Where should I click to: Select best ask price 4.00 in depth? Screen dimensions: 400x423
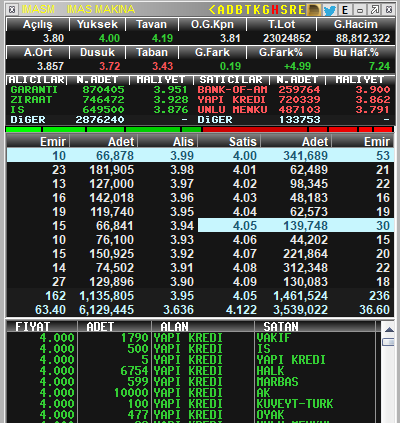point(245,156)
